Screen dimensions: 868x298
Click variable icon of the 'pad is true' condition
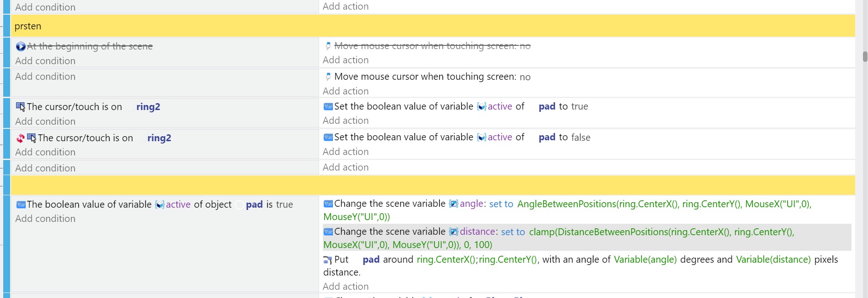click(x=21, y=204)
